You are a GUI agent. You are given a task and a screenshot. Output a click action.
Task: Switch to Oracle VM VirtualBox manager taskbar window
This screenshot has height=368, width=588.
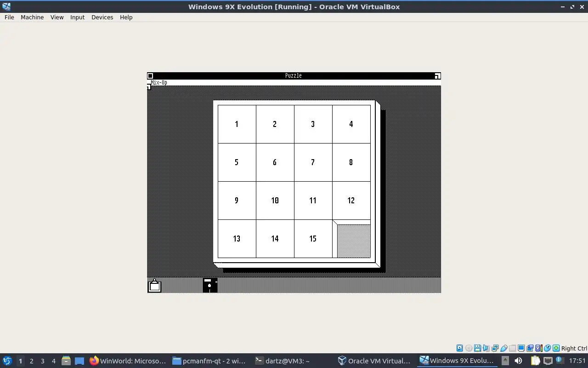click(x=374, y=361)
